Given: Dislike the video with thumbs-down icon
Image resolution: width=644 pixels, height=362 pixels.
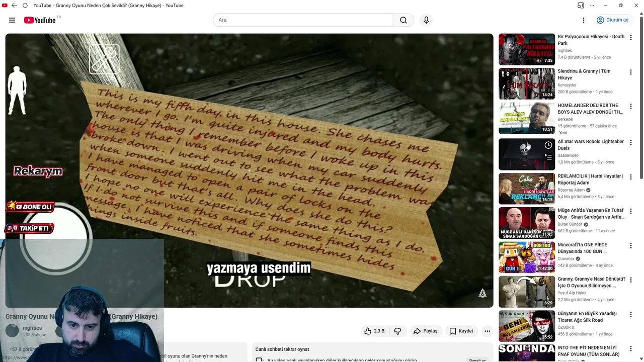Looking at the screenshot, I should coord(397,331).
